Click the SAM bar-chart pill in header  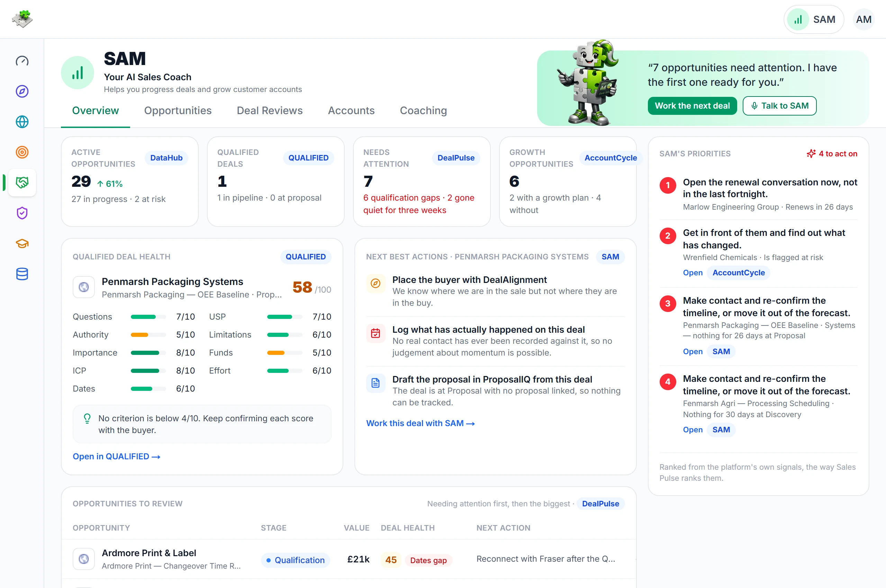[x=814, y=19]
